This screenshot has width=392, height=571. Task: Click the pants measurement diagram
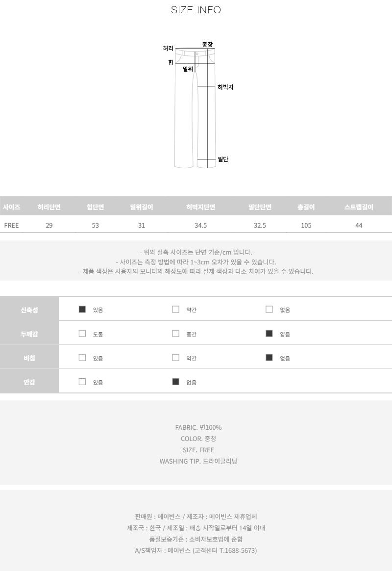pyautogui.click(x=196, y=108)
